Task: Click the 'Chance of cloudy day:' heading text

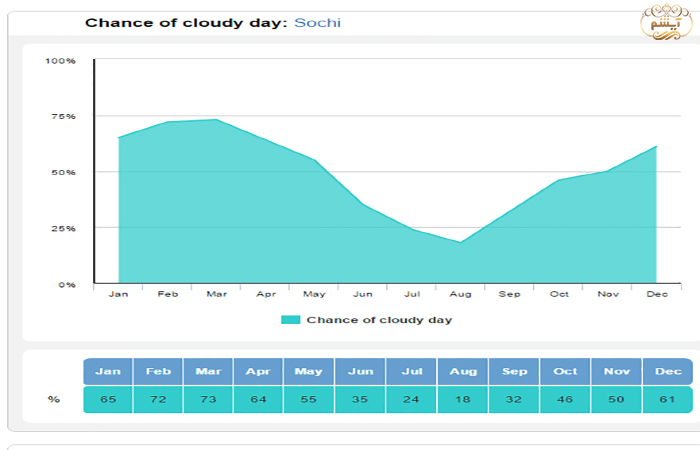Action: click(x=186, y=23)
